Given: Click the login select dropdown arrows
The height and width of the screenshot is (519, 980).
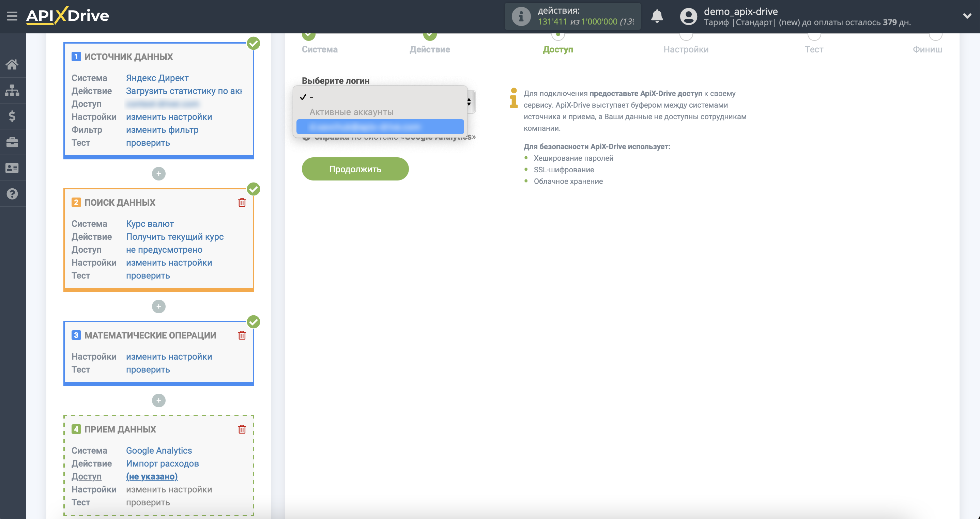Looking at the screenshot, I should pyautogui.click(x=470, y=101).
